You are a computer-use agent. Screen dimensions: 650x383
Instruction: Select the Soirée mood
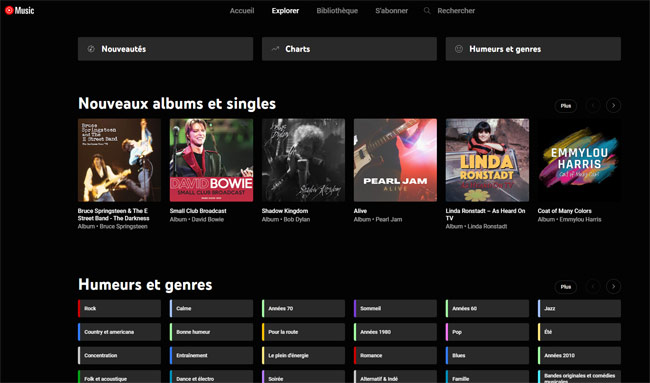click(303, 377)
